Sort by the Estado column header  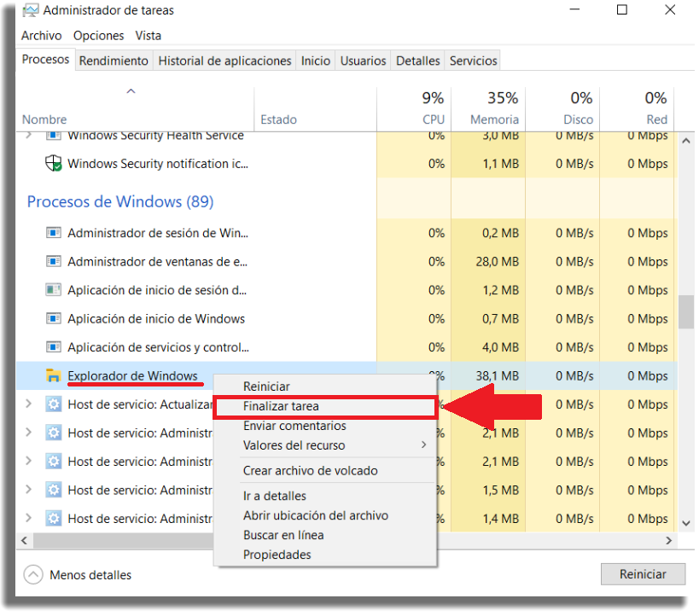316,108
